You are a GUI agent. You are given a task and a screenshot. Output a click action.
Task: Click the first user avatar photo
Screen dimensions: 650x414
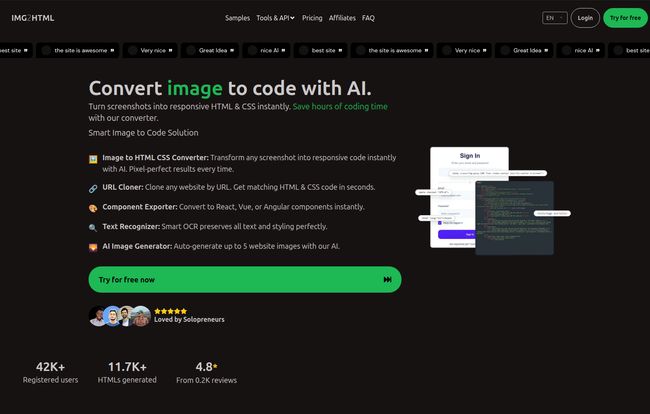click(98, 316)
